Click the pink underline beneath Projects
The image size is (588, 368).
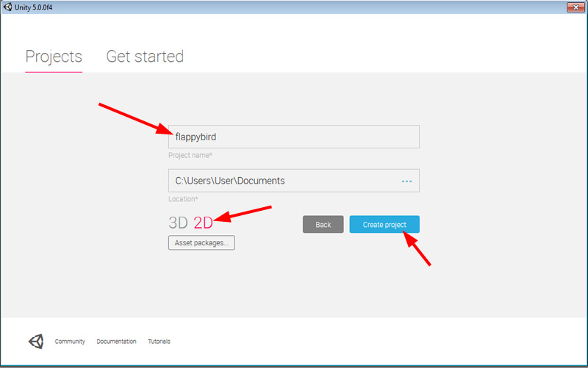pyautogui.click(x=54, y=71)
